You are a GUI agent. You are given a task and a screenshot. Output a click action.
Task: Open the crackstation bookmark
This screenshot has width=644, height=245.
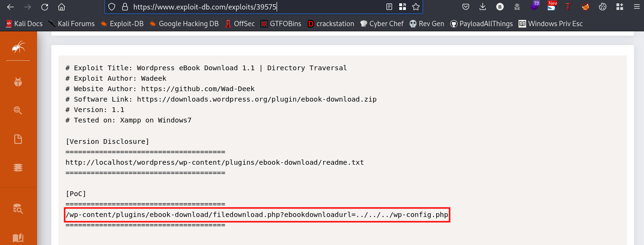click(x=331, y=23)
